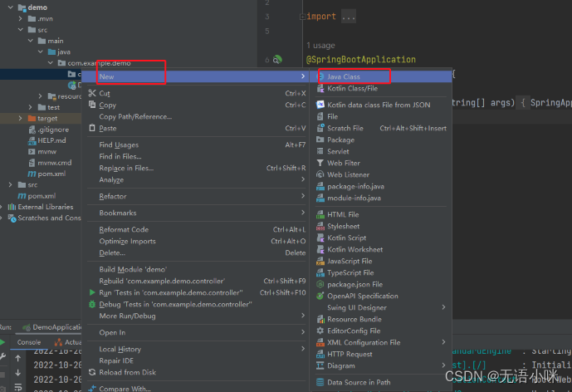Click the Cut scissors icon
Viewport: 572px width, 392px height.
coord(92,93)
